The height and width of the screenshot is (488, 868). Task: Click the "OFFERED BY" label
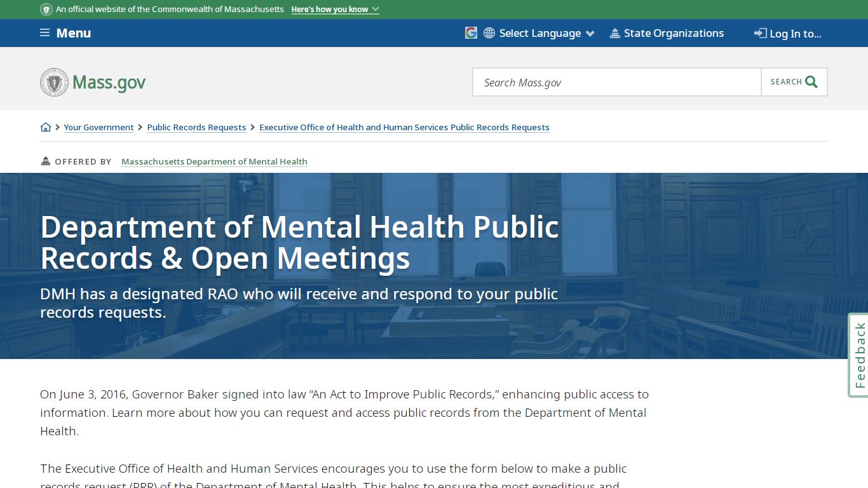tap(83, 161)
